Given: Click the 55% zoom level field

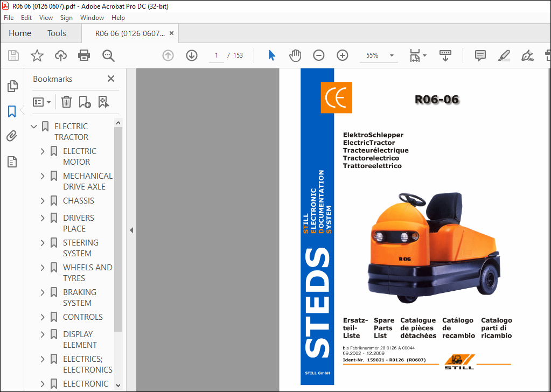Looking at the screenshot, I should (373, 55).
